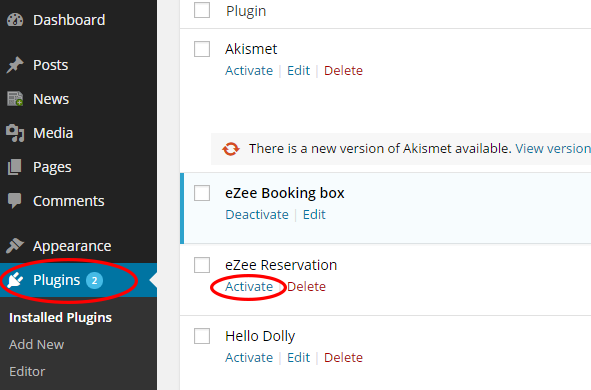Viewport: 591px width, 390px height.
Task: Activate the eZee Reservation plugin
Action: [249, 287]
